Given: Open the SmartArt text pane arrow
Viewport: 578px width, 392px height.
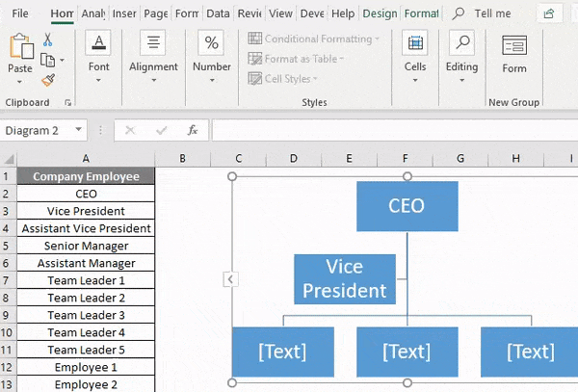Looking at the screenshot, I should coord(230,279).
